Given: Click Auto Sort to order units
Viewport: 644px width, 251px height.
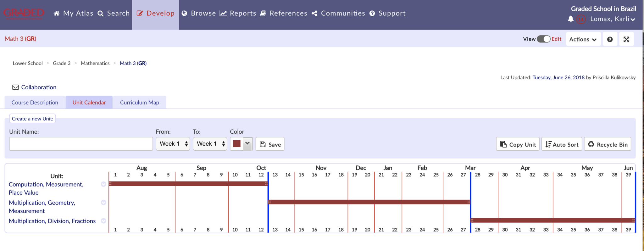Looking at the screenshot, I should 562,144.
